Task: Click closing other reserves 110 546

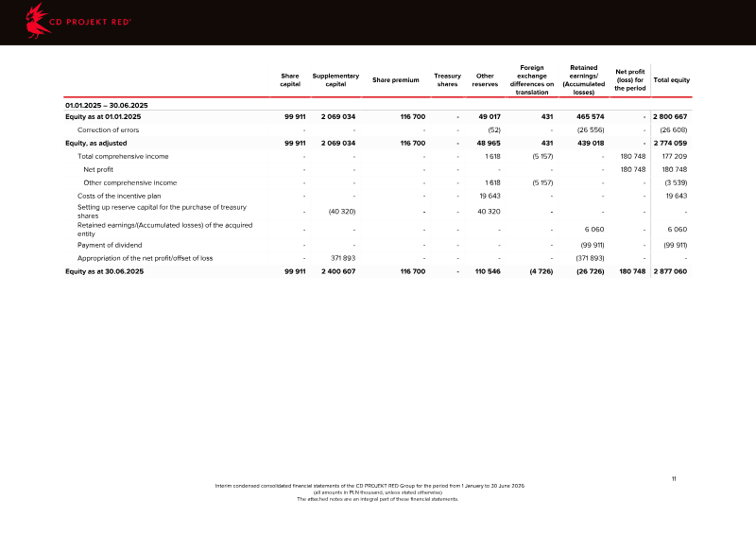Action: click(488, 271)
